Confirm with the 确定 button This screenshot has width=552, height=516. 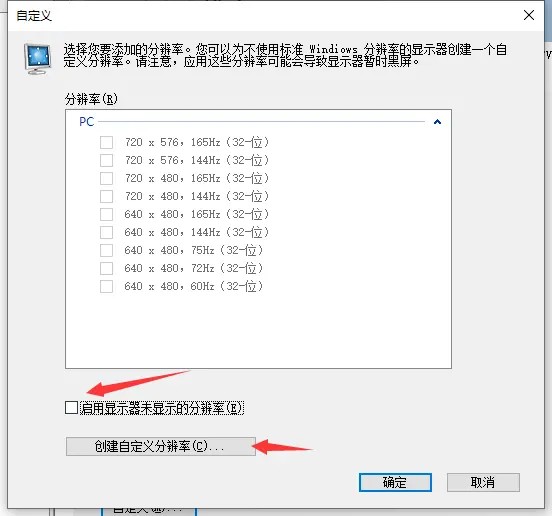(x=395, y=482)
